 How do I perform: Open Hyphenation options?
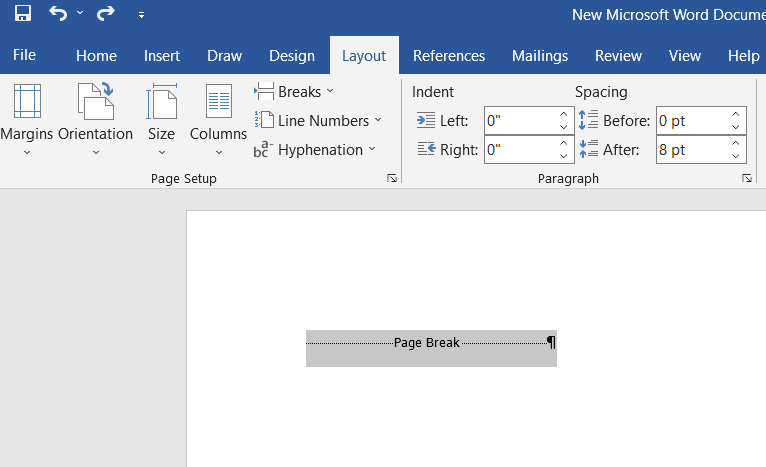coord(314,150)
